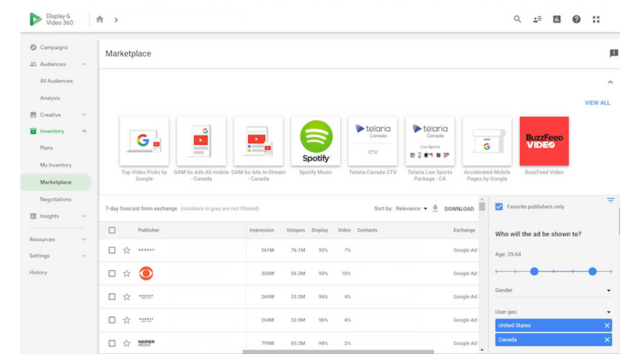640x360 pixels.
Task: Remove United States geo chip
Action: coord(607,325)
